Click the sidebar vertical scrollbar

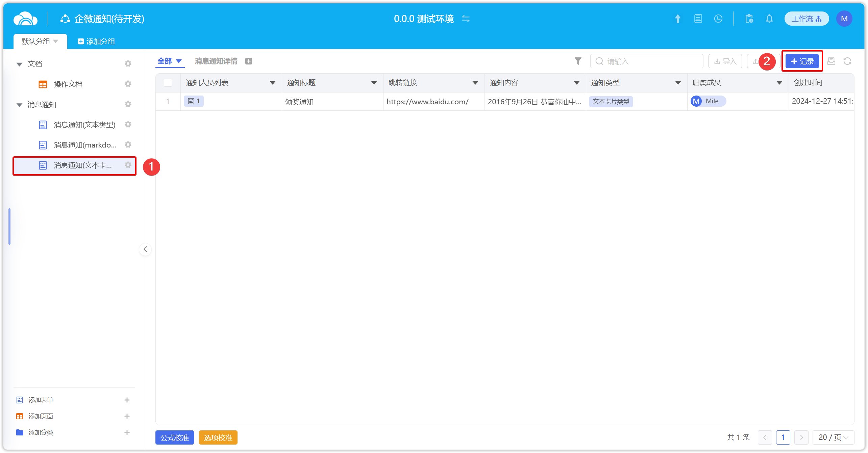(9, 226)
